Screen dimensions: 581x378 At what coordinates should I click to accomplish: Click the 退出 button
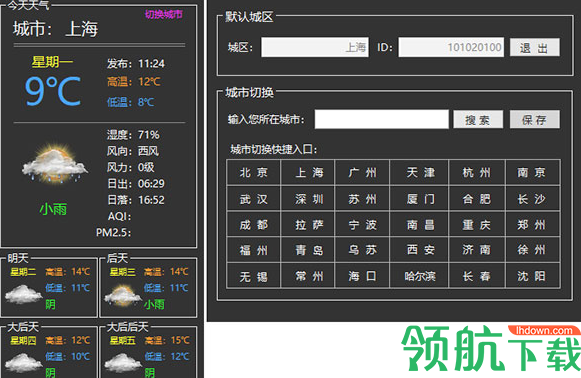click(x=535, y=47)
